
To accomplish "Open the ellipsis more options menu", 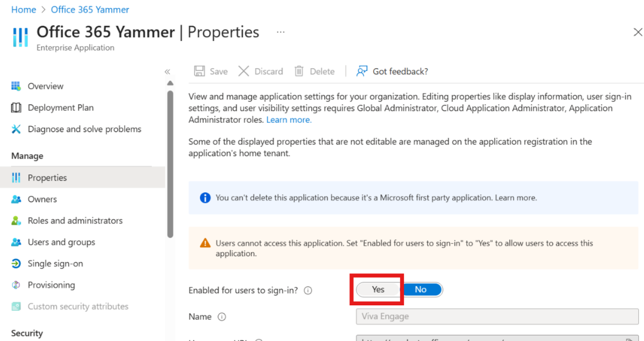I will [x=281, y=32].
